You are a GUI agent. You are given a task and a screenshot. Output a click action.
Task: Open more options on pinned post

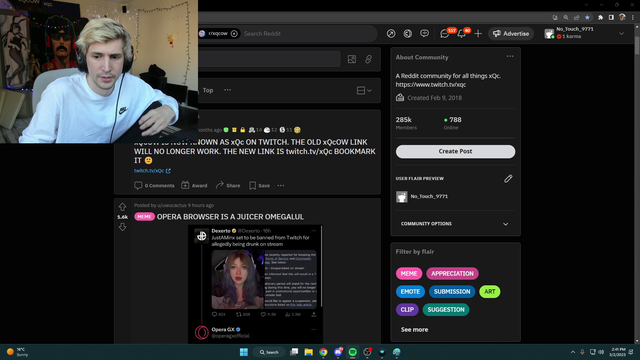point(281,185)
